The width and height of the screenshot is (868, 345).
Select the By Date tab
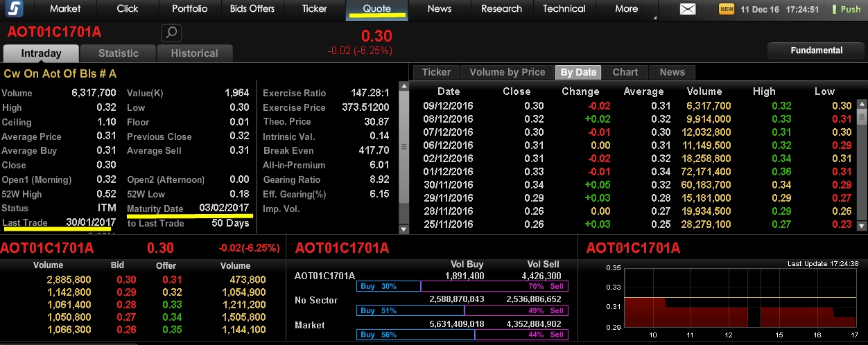[x=578, y=72]
